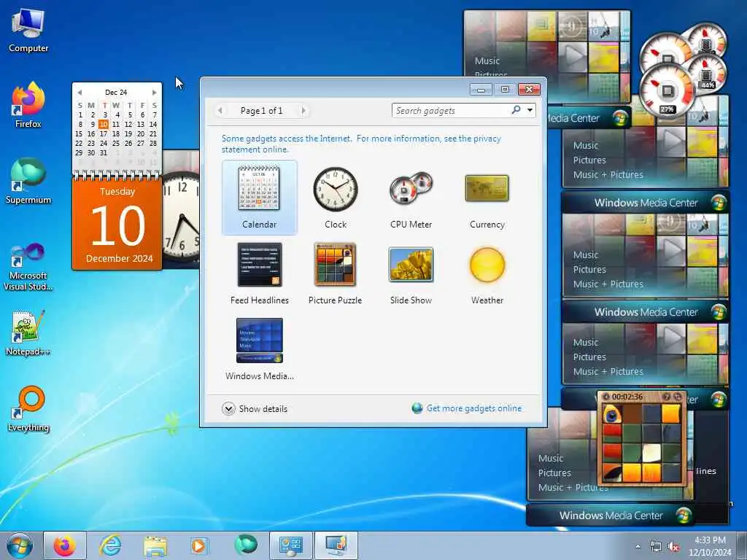Click the network tray icon
The width and height of the screenshot is (747, 560).
(656, 547)
